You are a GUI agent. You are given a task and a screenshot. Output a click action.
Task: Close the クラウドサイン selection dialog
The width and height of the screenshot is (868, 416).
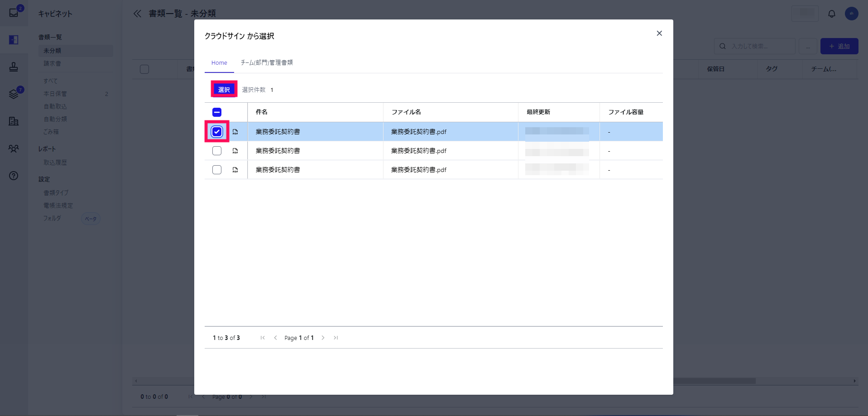click(x=659, y=33)
